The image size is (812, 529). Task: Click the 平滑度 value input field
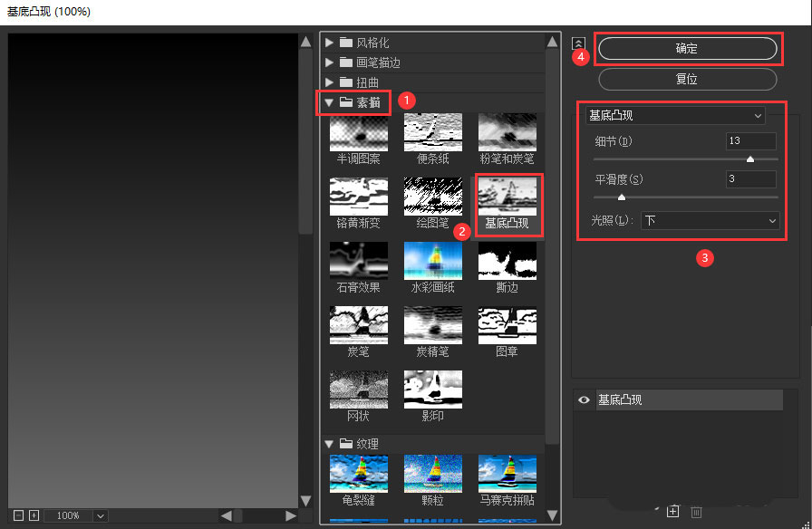[x=751, y=179]
